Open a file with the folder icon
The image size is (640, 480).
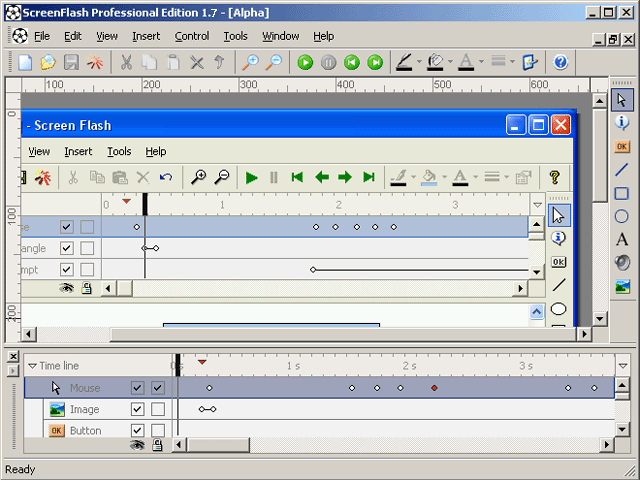(48, 62)
